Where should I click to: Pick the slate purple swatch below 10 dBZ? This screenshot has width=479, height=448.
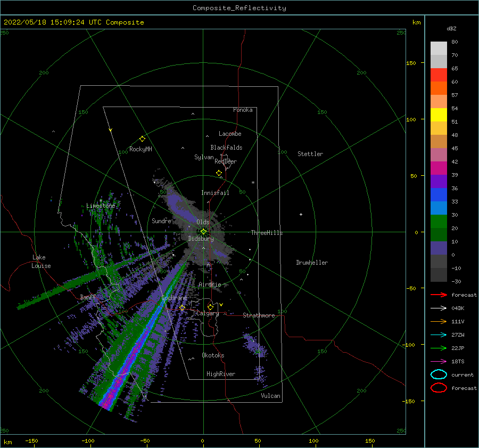pos(439,248)
